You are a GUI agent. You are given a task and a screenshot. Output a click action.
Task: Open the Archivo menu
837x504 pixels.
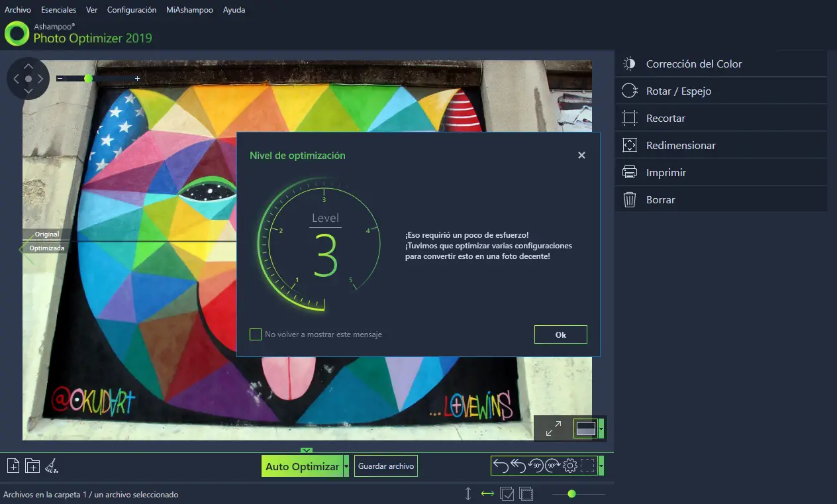[18, 10]
